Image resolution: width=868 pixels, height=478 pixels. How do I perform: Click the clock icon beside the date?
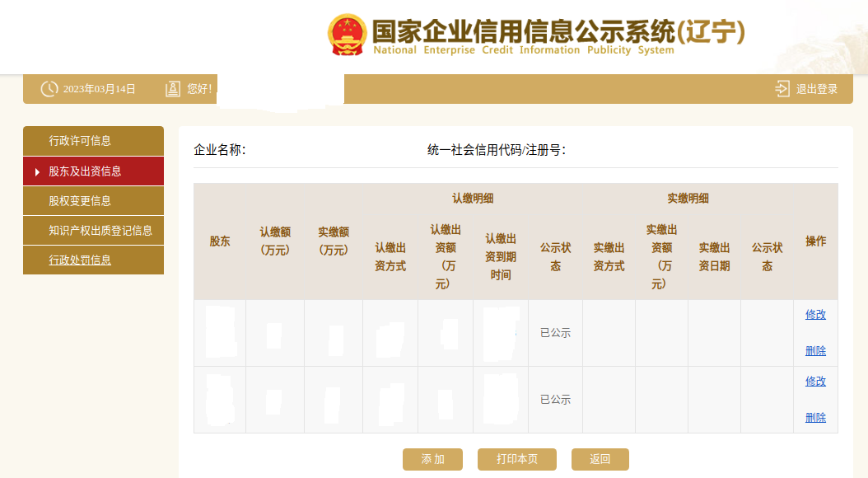click(x=49, y=89)
